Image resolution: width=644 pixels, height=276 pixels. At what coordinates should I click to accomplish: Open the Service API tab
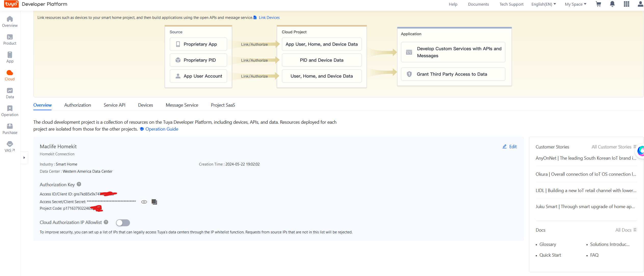pos(114,105)
